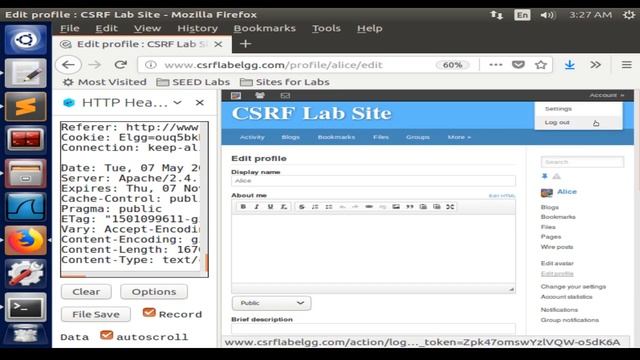The width and height of the screenshot is (640, 360).
Task: Click Ubuntu dash home icon in launcher
Action: (26, 40)
